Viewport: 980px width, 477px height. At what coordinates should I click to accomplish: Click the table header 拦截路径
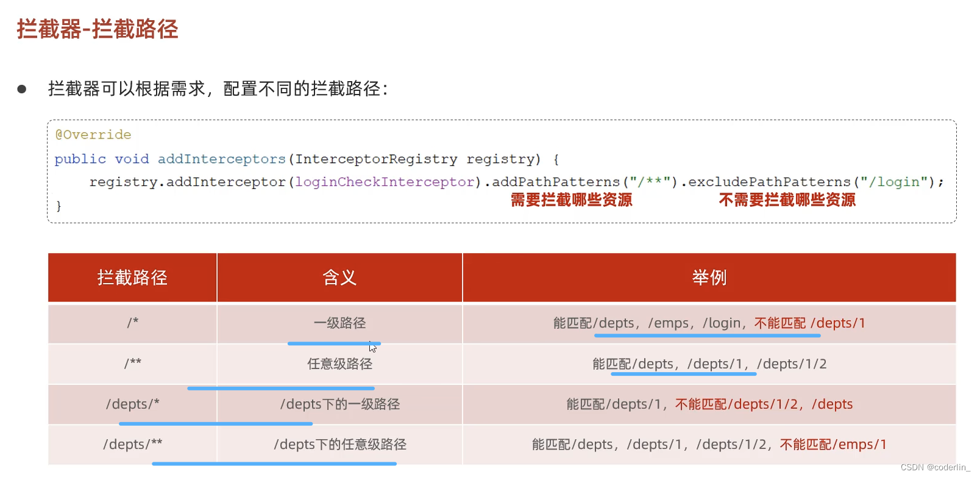tap(132, 278)
